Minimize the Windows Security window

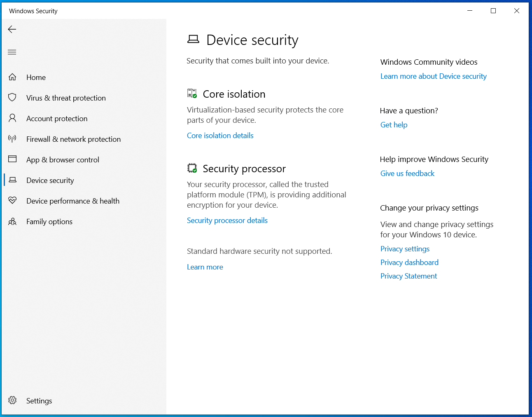point(470,11)
